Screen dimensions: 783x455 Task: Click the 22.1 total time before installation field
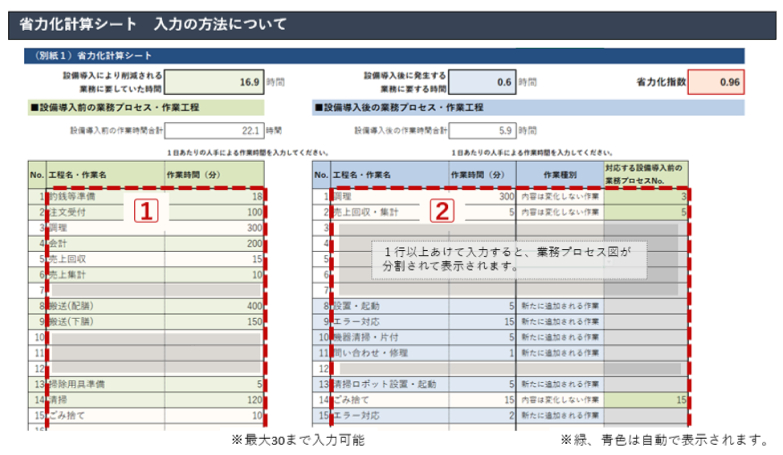pos(214,131)
